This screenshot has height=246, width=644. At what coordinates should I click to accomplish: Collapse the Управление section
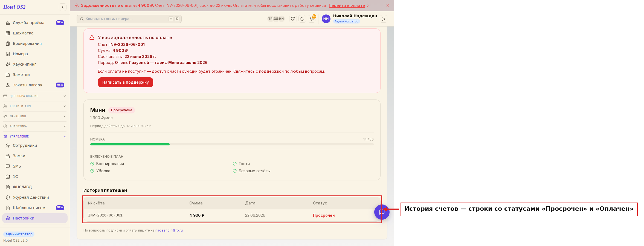[x=35, y=136]
